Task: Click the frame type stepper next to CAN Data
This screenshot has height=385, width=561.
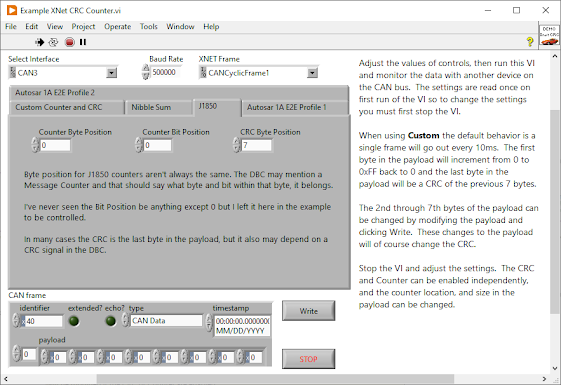Action: 125,320
